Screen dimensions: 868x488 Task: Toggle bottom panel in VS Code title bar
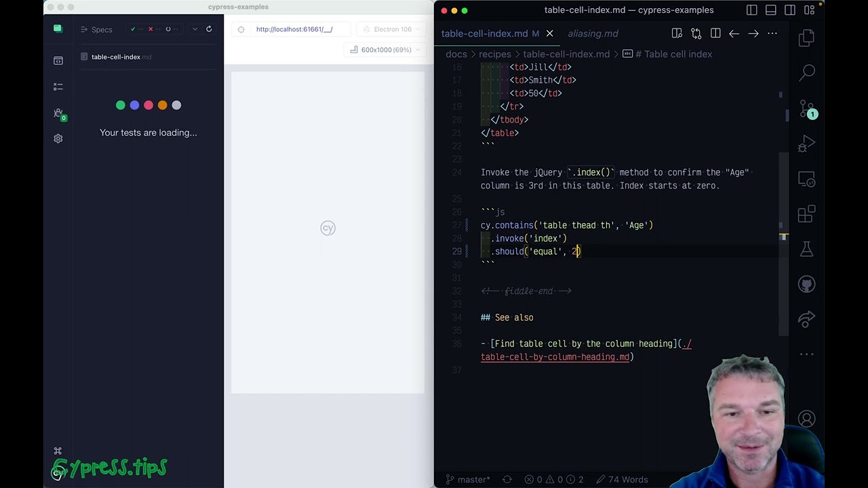pyautogui.click(x=771, y=10)
